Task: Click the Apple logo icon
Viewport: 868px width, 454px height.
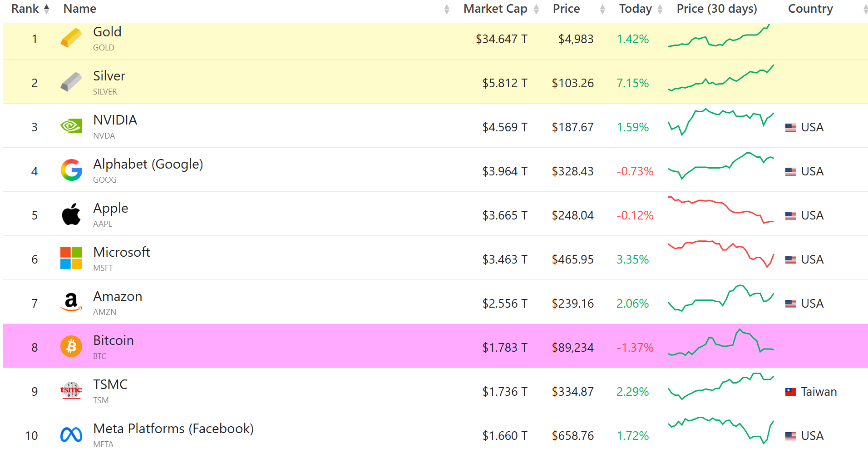Action: pyautogui.click(x=71, y=214)
